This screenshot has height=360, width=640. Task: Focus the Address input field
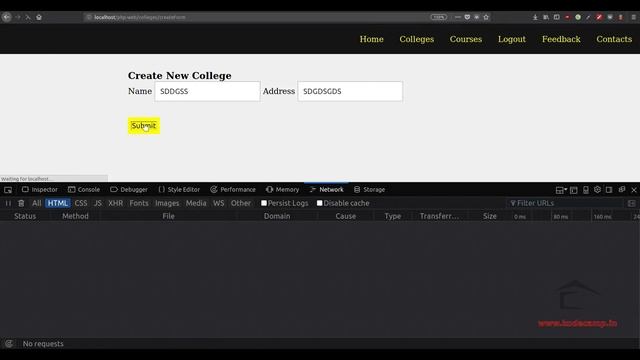coord(350,91)
